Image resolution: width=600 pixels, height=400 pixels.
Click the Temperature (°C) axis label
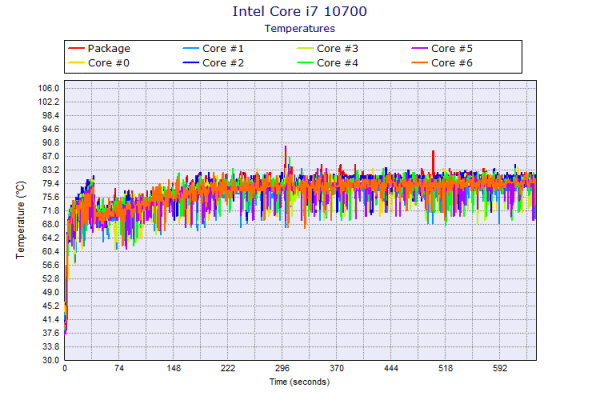click(x=20, y=220)
